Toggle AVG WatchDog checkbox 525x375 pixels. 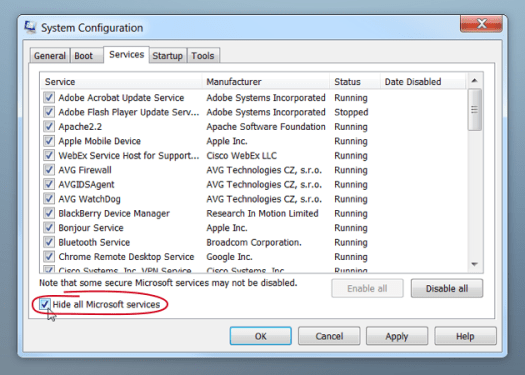(49, 199)
